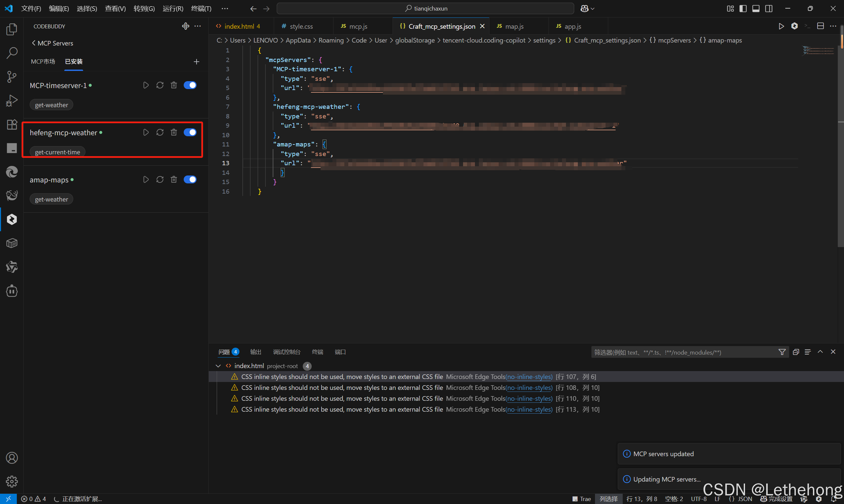Toggle the primary sidebar visibility
The width and height of the screenshot is (844, 504).
pyautogui.click(x=743, y=9)
